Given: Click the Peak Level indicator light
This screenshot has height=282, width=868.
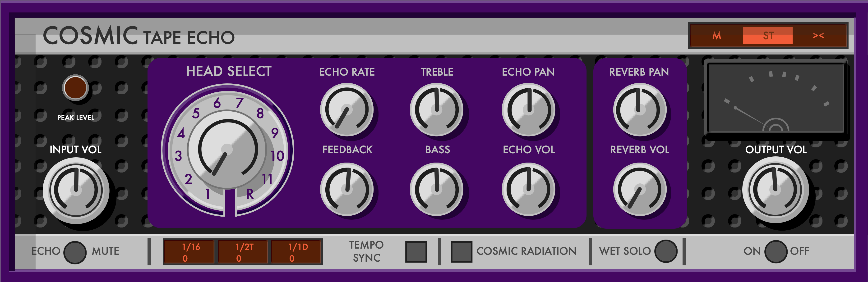Looking at the screenshot, I should [75, 88].
